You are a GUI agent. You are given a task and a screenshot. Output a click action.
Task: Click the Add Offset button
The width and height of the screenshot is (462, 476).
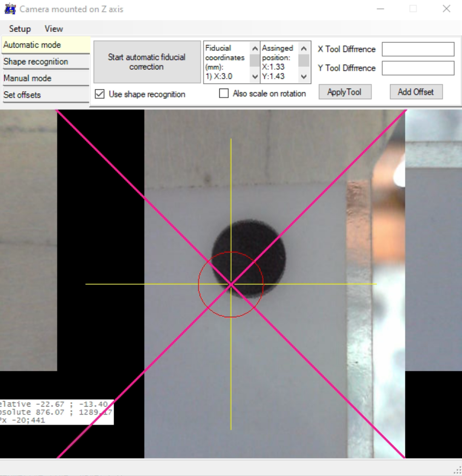tap(416, 92)
